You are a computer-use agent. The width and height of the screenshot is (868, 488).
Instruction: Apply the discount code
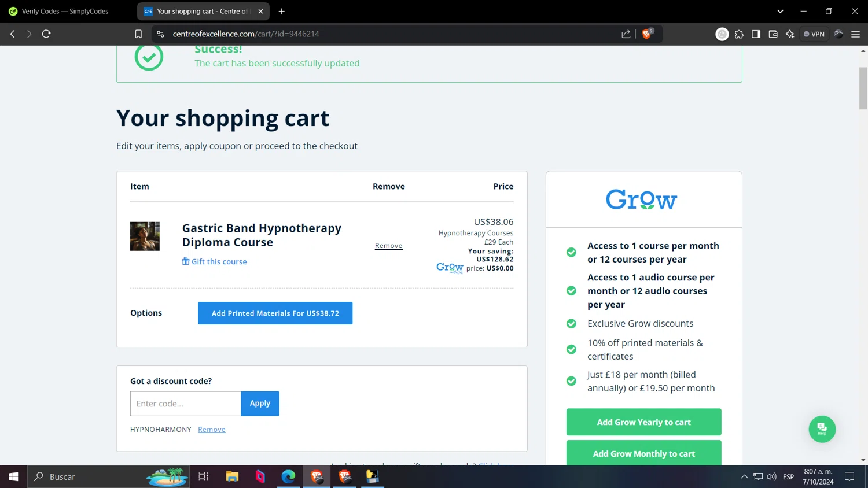point(260,404)
